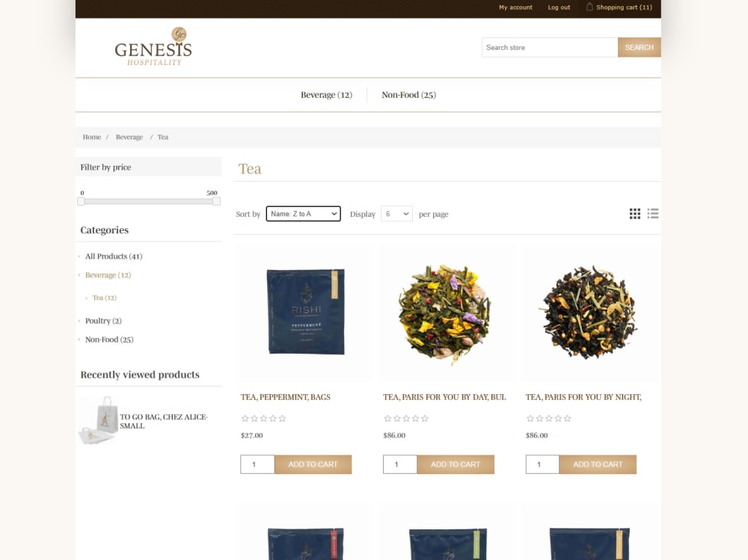This screenshot has width=748, height=560.
Task: Switch to list view icon
Action: pyautogui.click(x=652, y=214)
